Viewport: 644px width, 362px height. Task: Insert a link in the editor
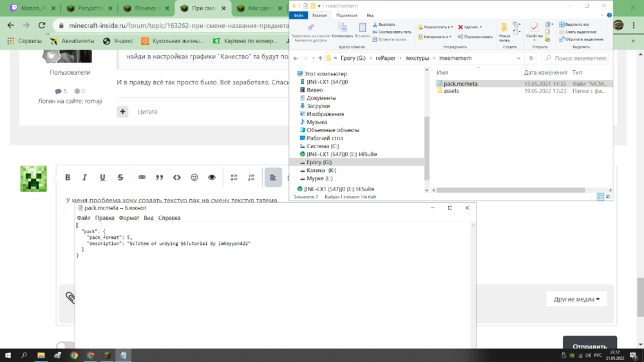coord(142,178)
